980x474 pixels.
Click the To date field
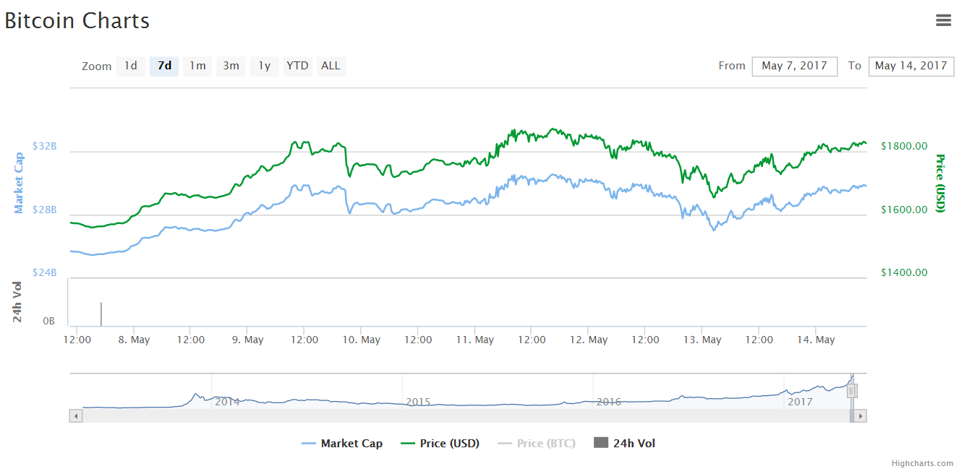(x=911, y=66)
